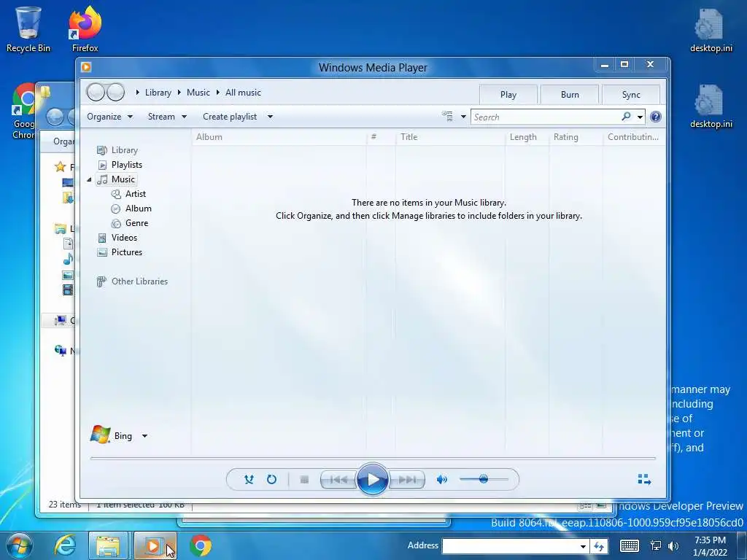Screen dimensions: 747x560
Task: Click the Stop playback button
Action: click(304, 480)
